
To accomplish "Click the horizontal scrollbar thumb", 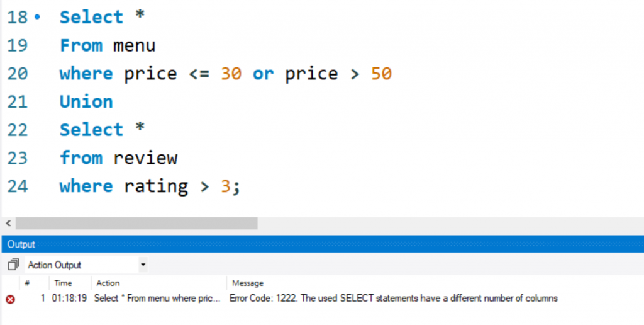I will (136, 224).
